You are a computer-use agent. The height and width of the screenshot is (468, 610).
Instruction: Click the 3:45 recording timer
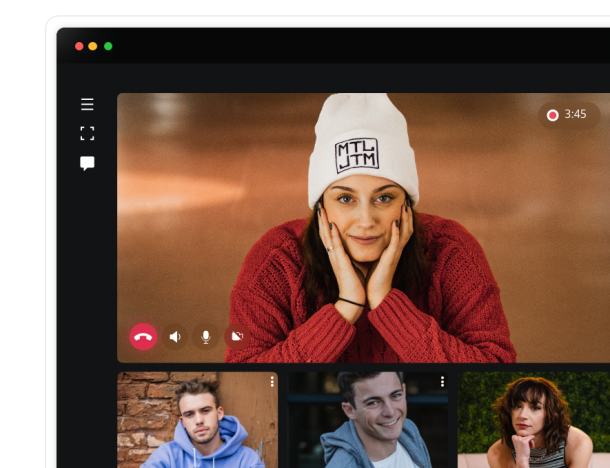click(x=575, y=115)
